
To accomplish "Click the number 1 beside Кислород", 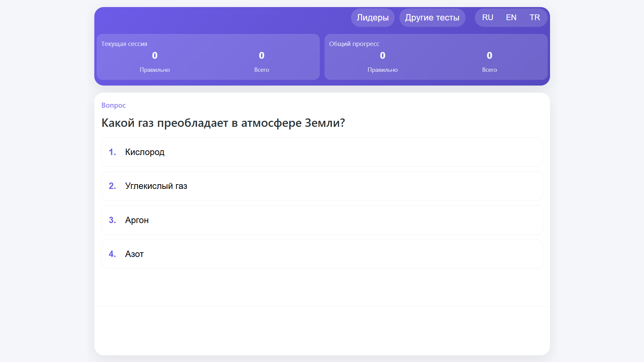I will tap(112, 152).
